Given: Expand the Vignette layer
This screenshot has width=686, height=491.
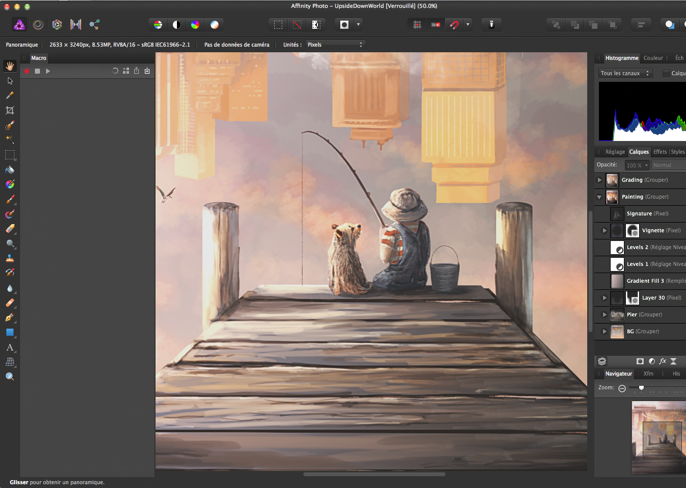Looking at the screenshot, I should point(604,231).
